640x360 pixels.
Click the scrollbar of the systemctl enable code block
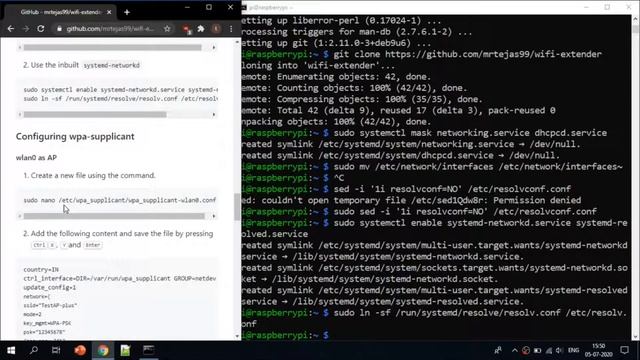pyautogui.click(x=95, y=115)
